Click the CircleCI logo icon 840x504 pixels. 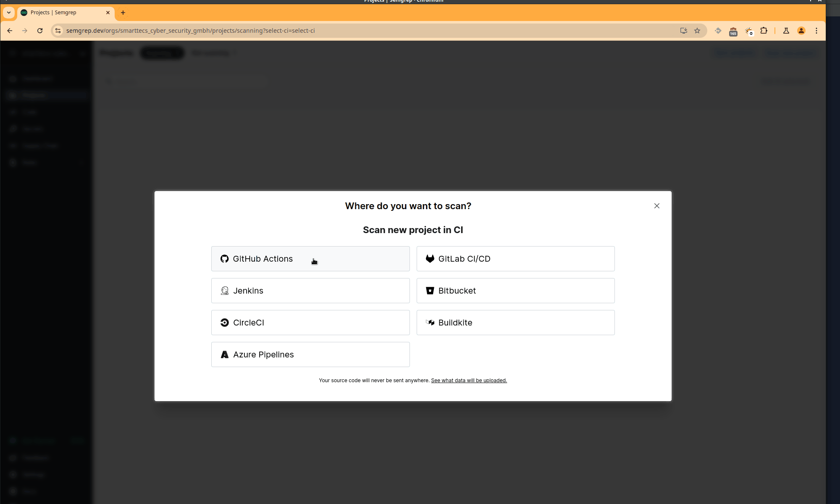point(225,323)
